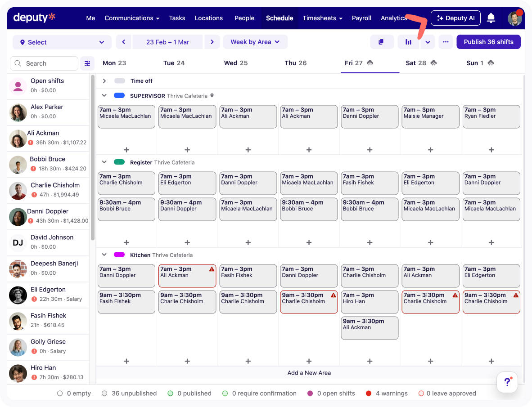Click the notifications bell icon
This screenshot has height=407, width=532.
(491, 18)
